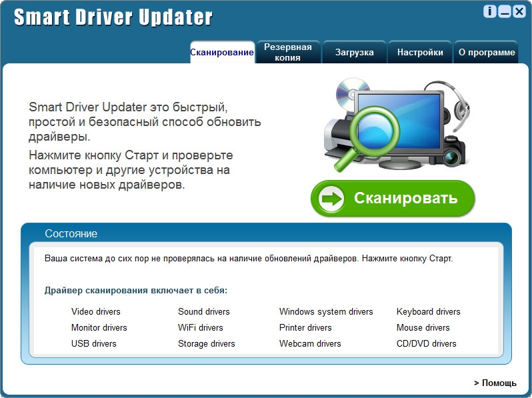Go to the Загрузка tab

click(354, 53)
